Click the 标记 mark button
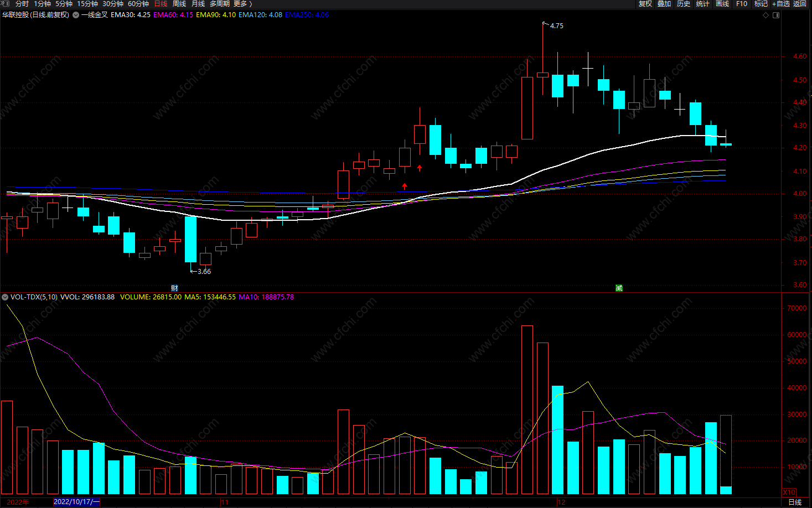812x508 pixels. tap(761, 4)
